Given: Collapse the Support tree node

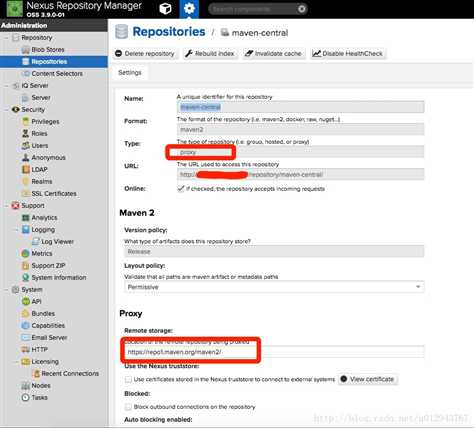Looking at the screenshot, I should click(6, 206).
